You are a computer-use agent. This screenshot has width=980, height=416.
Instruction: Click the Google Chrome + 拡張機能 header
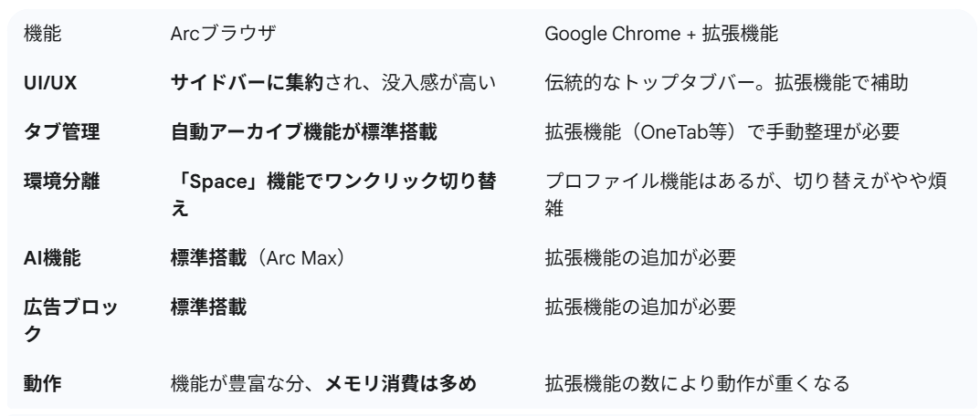659,36
